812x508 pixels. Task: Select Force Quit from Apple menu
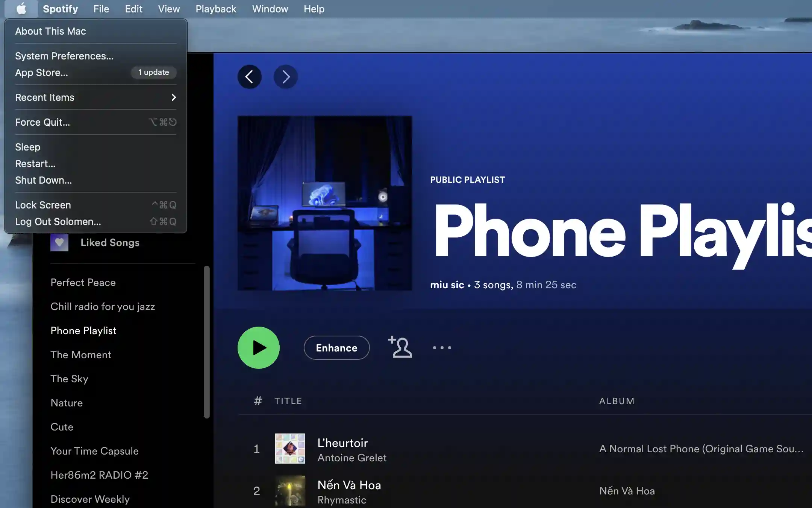[x=42, y=122]
